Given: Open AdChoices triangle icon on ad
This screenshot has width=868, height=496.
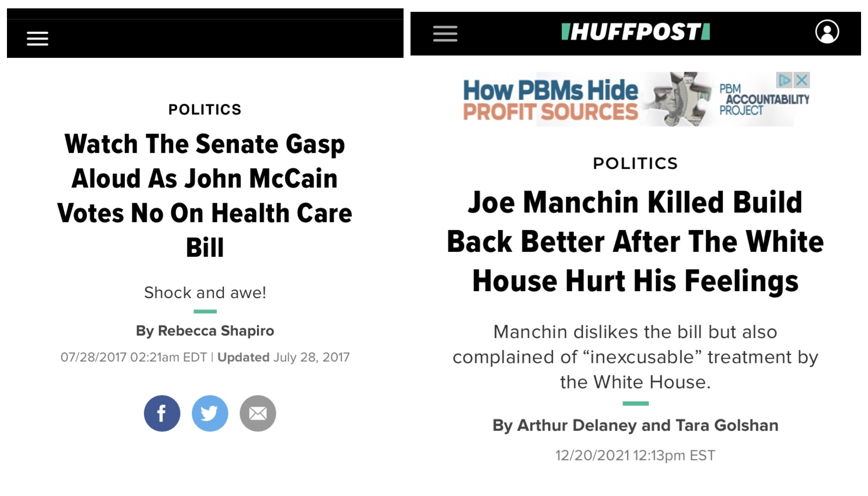Looking at the screenshot, I should click(785, 80).
